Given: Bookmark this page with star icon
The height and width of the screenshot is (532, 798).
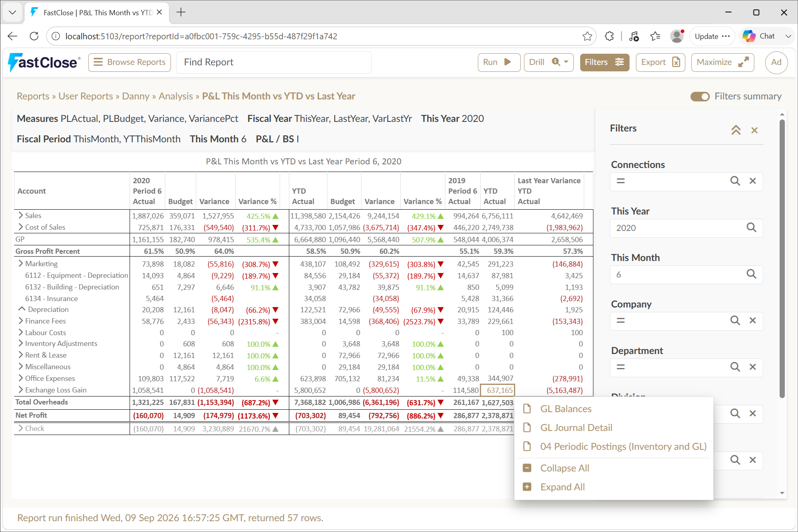Looking at the screenshot, I should 587,36.
